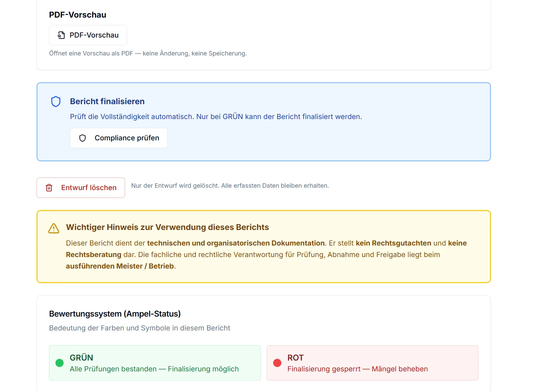Image resolution: width=541 pixels, height=392 pixels.
Task: Click the shield icon inside Compliance prüfen
Action: click(x=83, y=138)
